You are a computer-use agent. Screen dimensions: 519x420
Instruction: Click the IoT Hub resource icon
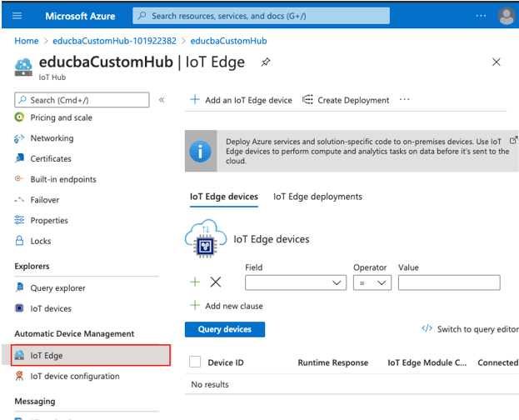pyautogui.click(x=23, y=67)
